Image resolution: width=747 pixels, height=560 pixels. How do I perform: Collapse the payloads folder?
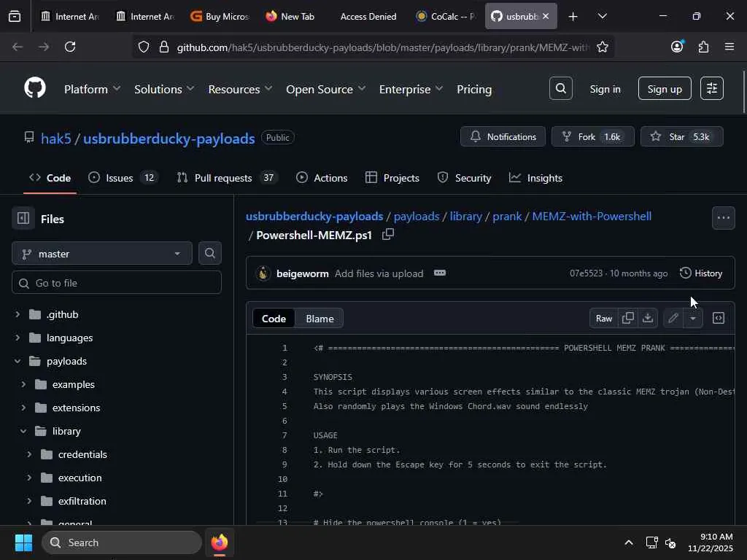coord(18,361)
